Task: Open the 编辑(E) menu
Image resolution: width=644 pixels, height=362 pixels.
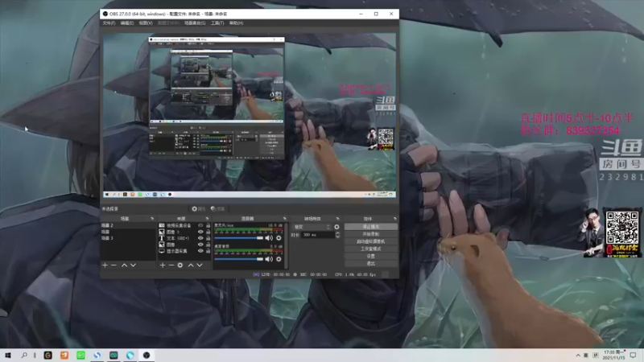Action: (x=127, y=23)
